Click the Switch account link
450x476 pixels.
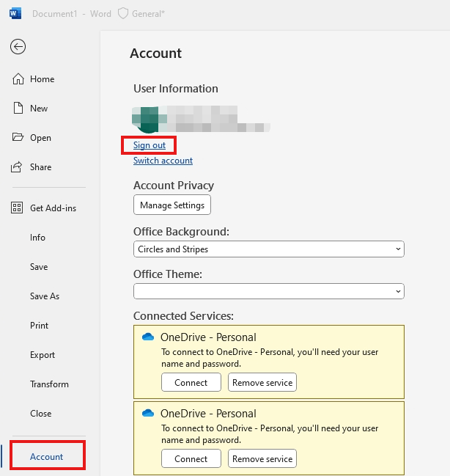click(163, 161)
